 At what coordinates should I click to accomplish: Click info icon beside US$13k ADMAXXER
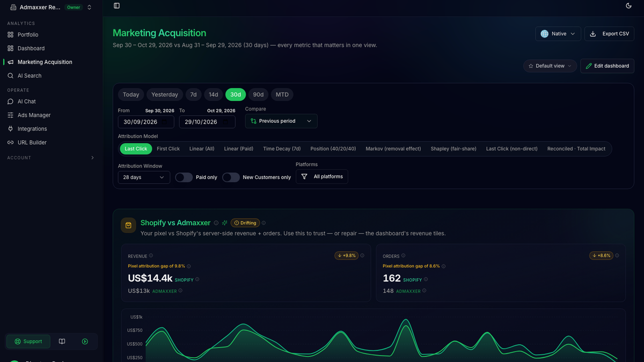coord(180,291)
